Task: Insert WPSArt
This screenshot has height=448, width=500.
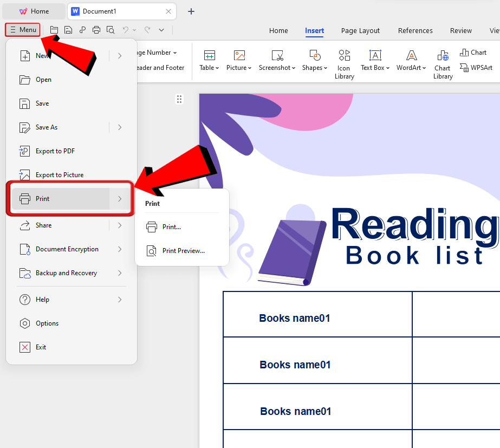Action: (476, 68)
